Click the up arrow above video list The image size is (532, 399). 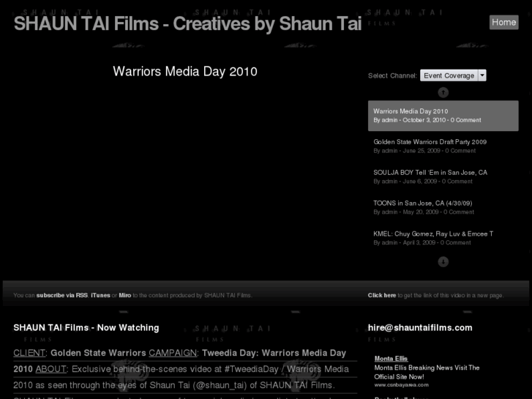pyautogui.click(x=443, y=92)
